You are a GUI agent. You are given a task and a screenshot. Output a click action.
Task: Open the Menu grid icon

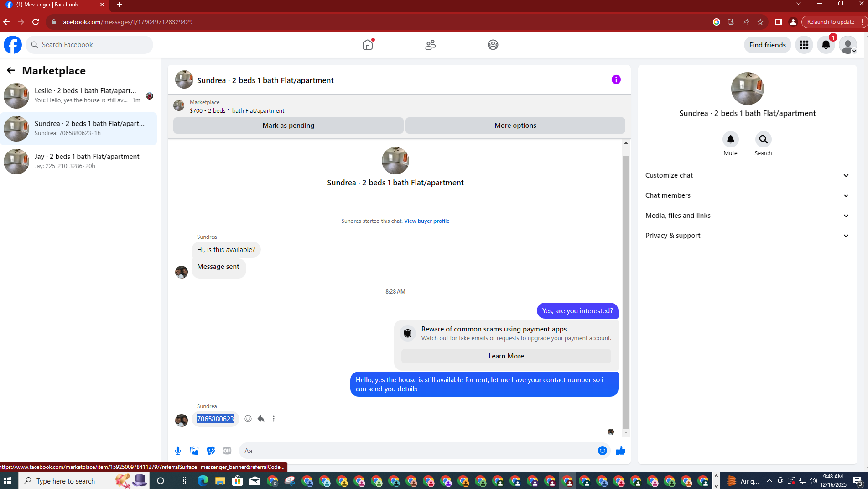[804, 45]
